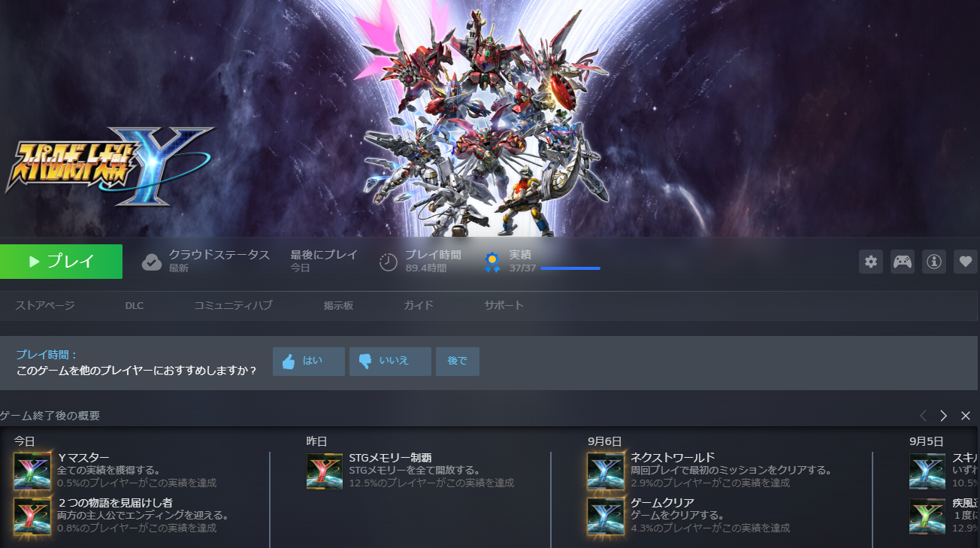Choose いいえ thumbs-down button
Screen dimensions: 980x548
[390, 362]
